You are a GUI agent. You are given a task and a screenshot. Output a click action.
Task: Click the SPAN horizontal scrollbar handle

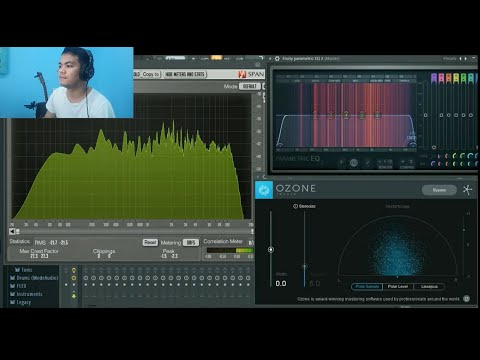click(x=18, y=231)
